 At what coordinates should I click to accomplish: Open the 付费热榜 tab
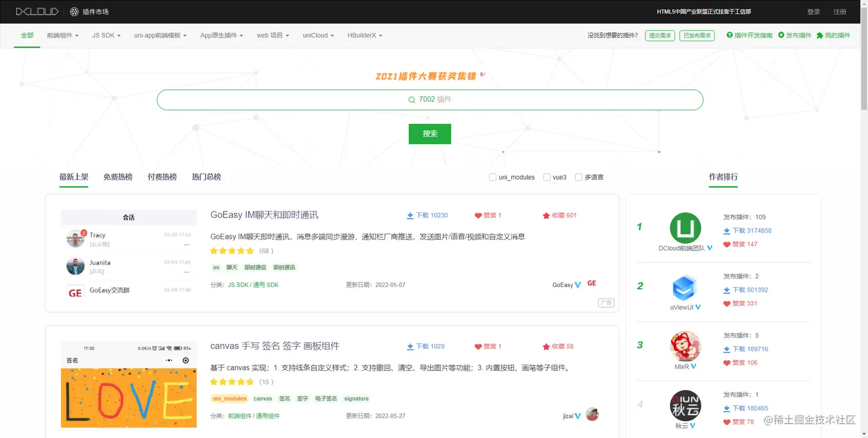coord(162,177)
